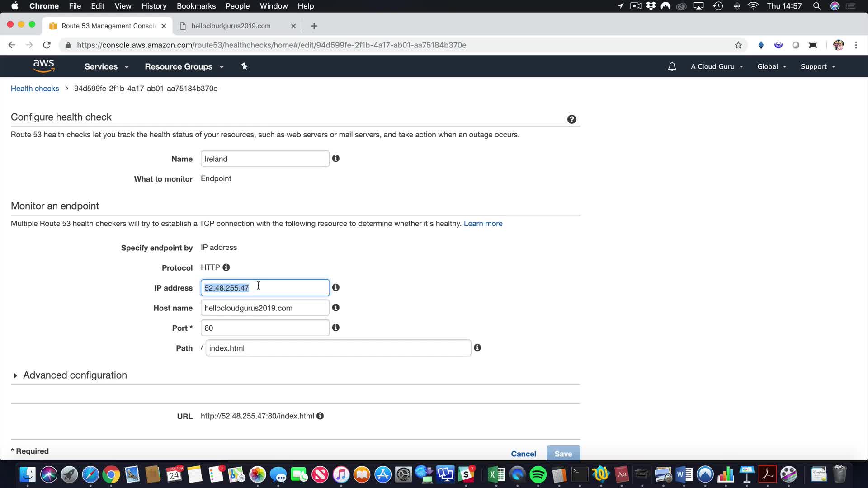Open Spotify from the dock
The width and height of the screenshot is (868, 488).
click(x=538, y=474)
